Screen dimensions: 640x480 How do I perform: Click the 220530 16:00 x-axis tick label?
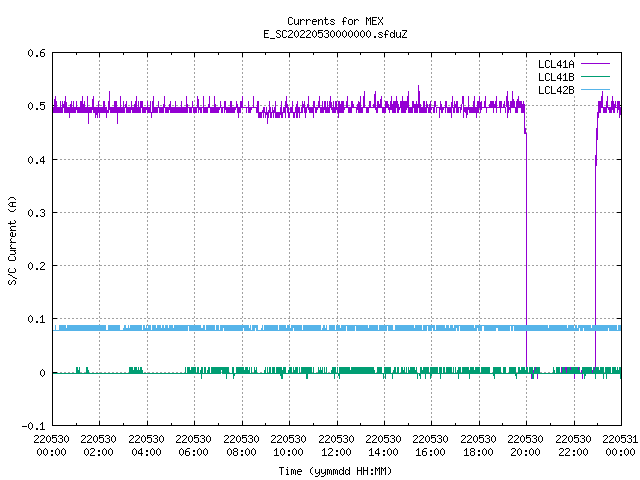[430, 446]
